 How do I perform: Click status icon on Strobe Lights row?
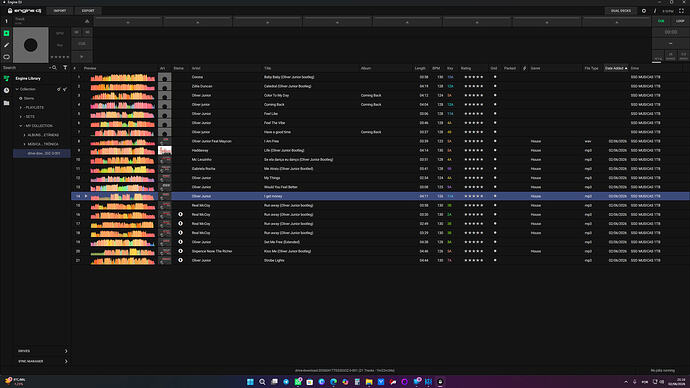pos(180,260)
